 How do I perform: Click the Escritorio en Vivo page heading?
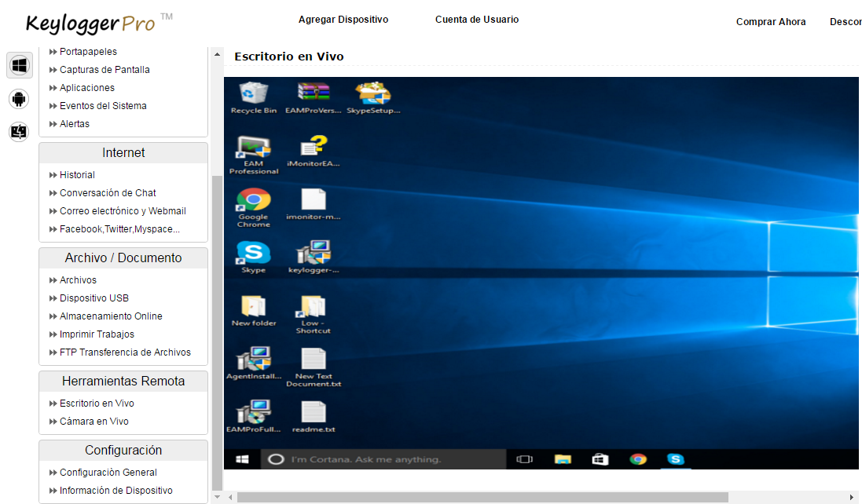pos(289,57)
